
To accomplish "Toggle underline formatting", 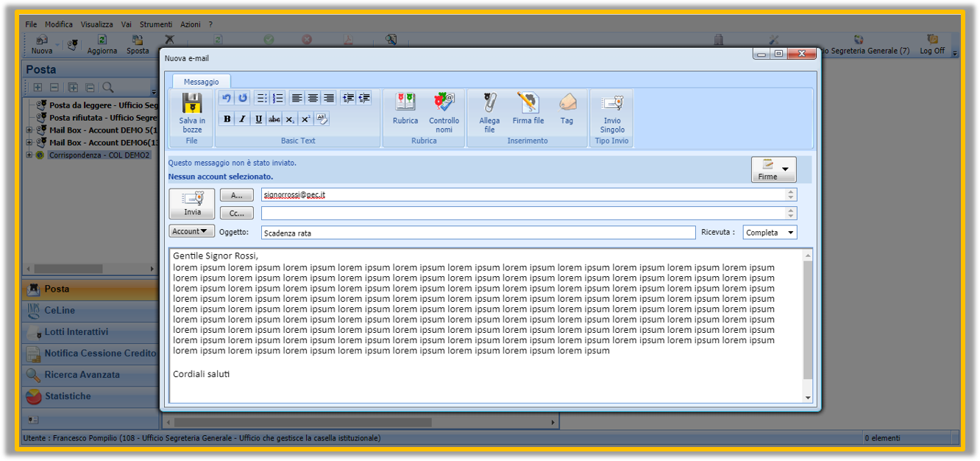I will point(258,119).
